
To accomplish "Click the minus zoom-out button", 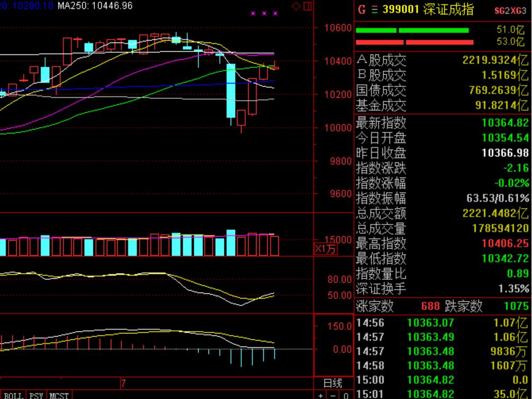I will click(x=333, y=396).
